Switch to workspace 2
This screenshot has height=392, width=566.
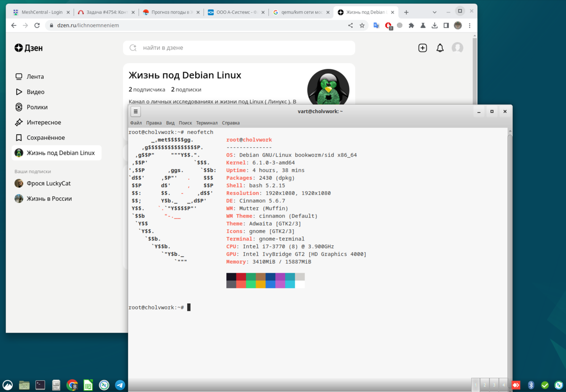coord(485,385)
